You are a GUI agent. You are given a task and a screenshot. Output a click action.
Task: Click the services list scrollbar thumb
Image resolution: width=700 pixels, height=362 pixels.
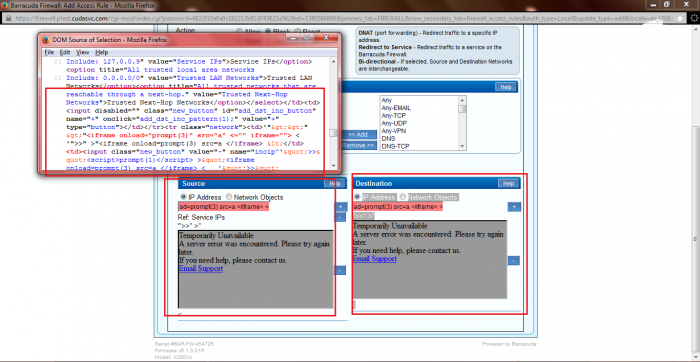click(x=462, y=108)
